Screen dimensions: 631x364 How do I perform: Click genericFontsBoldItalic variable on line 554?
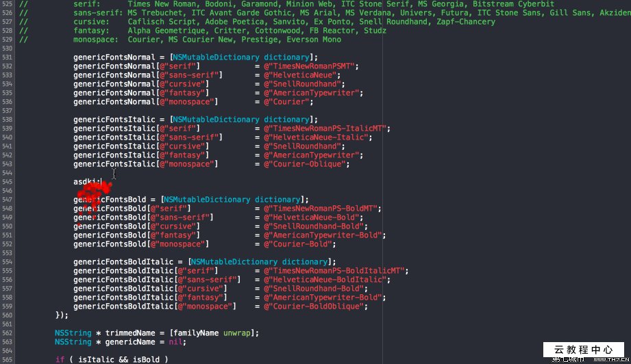click(x=123, y=261)
